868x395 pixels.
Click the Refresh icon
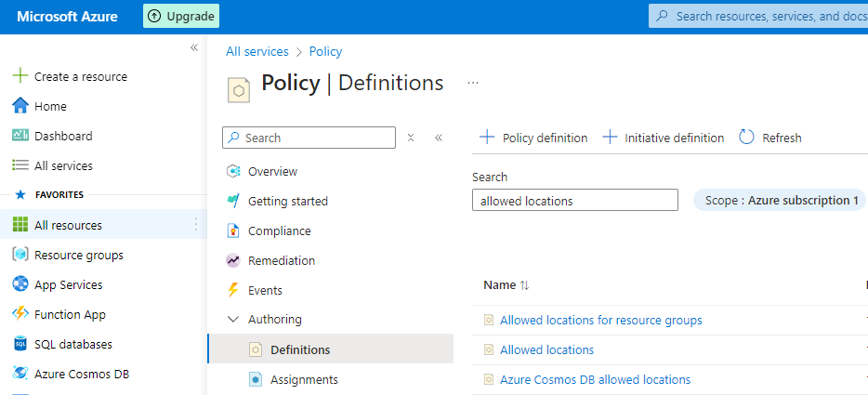click(x=746, y=138)
